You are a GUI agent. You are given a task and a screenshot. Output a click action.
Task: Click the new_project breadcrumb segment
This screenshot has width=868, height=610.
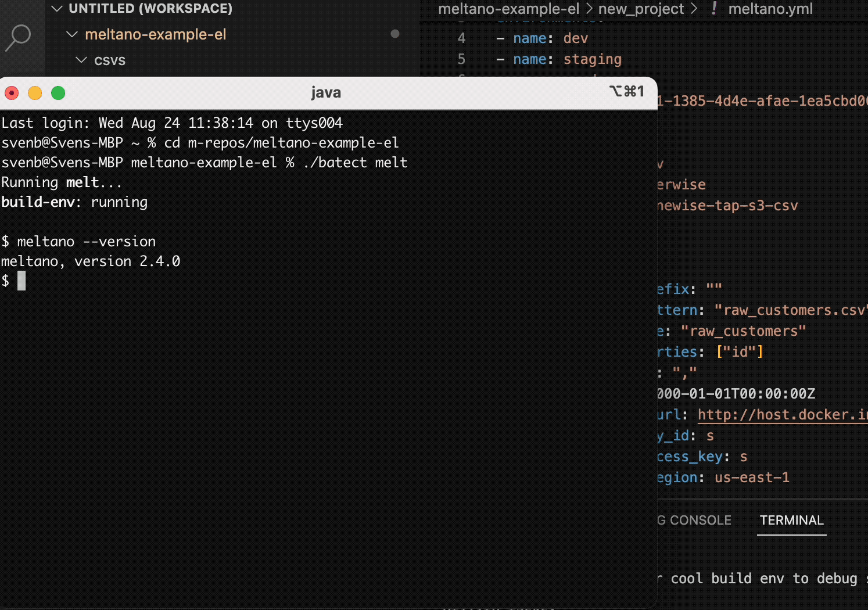pyautogui.click(x=641, y=9)
